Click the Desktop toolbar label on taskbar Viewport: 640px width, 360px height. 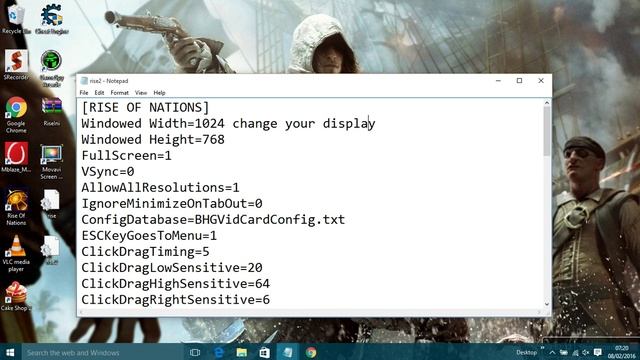pyautogui.click(x=527, y=352)
